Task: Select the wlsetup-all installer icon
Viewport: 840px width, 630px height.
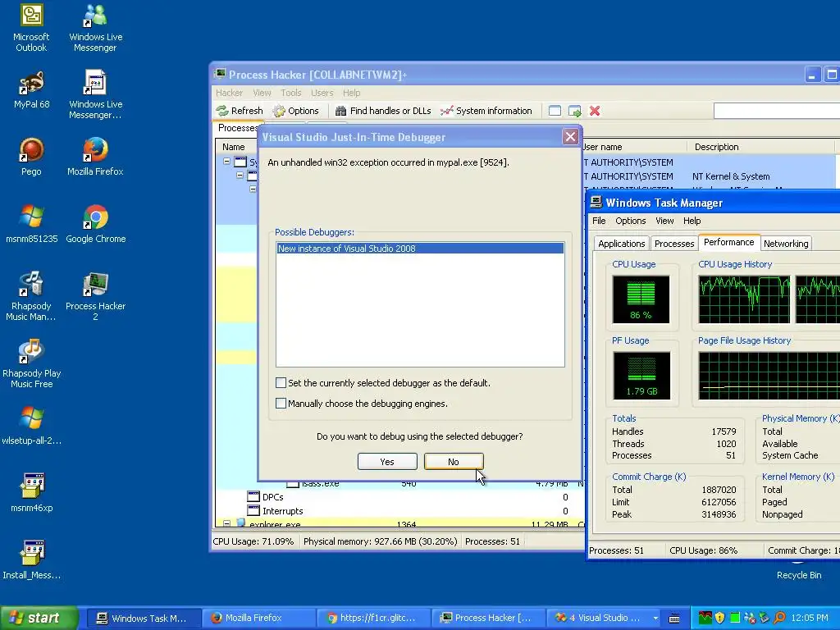Action: click(32, 427)
